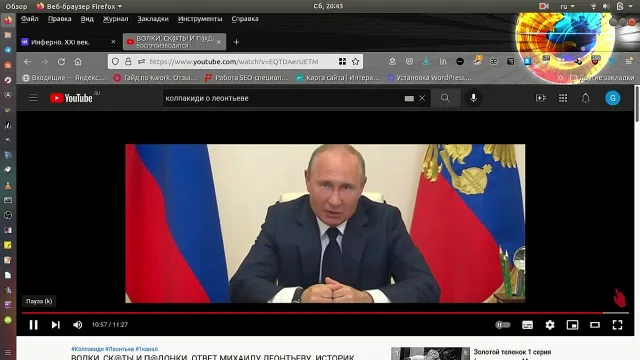Open the clock showing Сб, 20:45

point(328,6)
